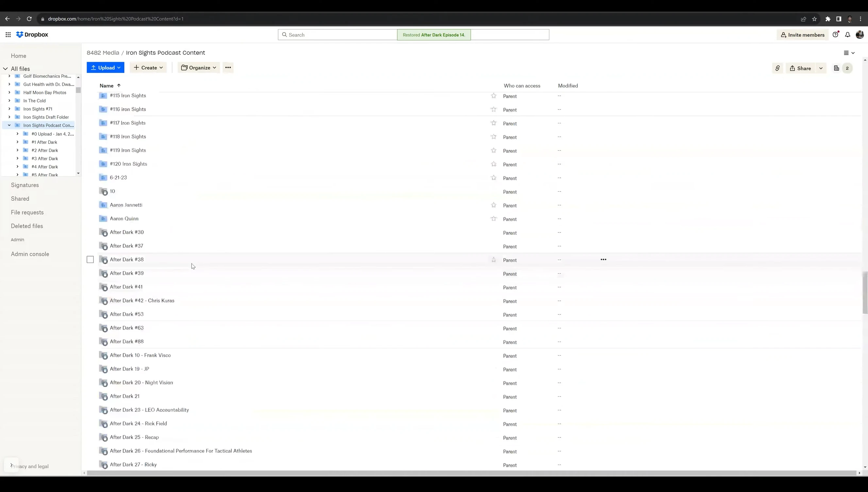Star the #118 Iron Sights folder
The image size is (868, 492).
(493, 137)
